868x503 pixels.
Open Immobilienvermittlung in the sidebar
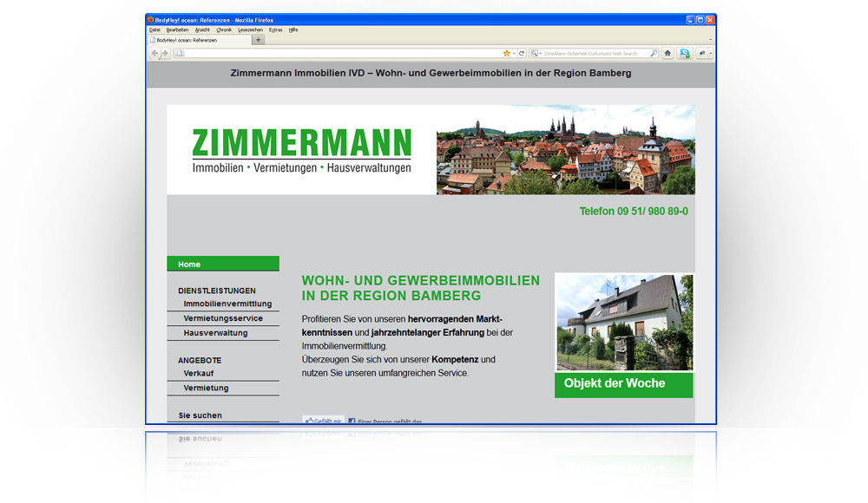pos(227,304)
